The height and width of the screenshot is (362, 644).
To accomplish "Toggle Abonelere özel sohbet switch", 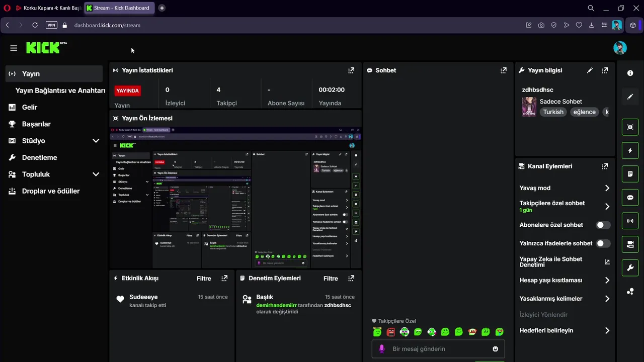I will point(603,225).
